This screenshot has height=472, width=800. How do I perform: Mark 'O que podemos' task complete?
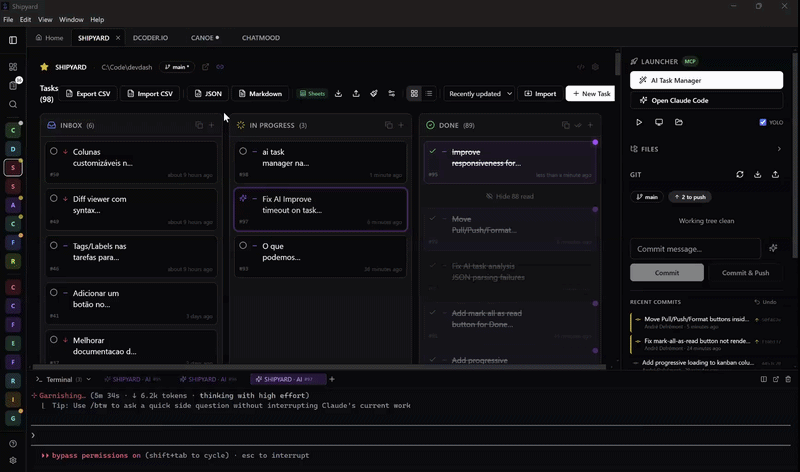point(243,245)
